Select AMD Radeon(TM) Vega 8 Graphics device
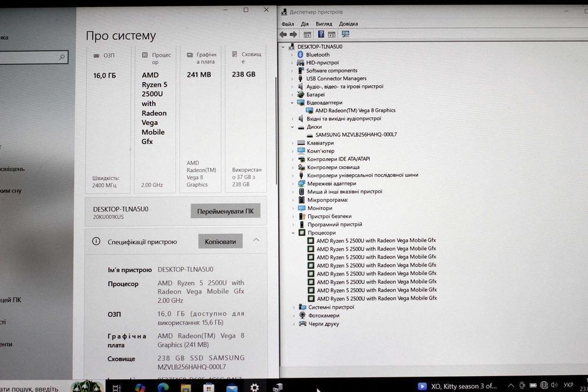Screen dimensions: 588x392 355,110
